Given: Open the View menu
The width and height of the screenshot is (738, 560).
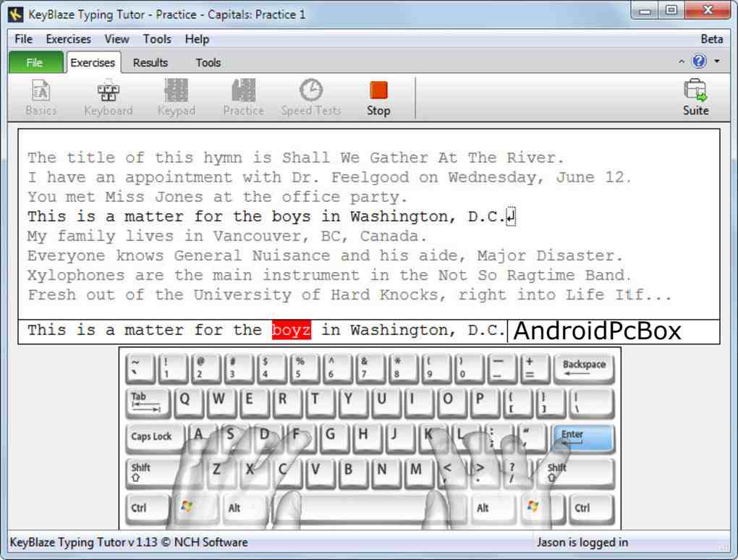Looking at the screenshot, I should [116, 39].
